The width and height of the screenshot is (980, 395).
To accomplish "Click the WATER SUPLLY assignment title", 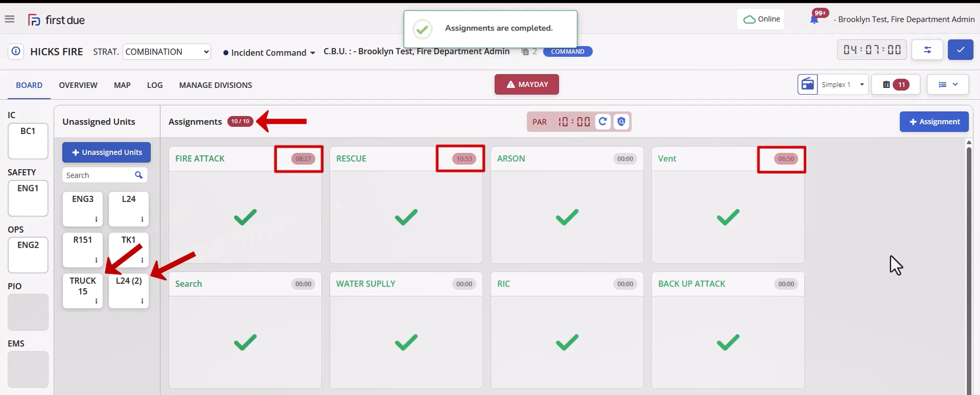I will tap(366, 284).
